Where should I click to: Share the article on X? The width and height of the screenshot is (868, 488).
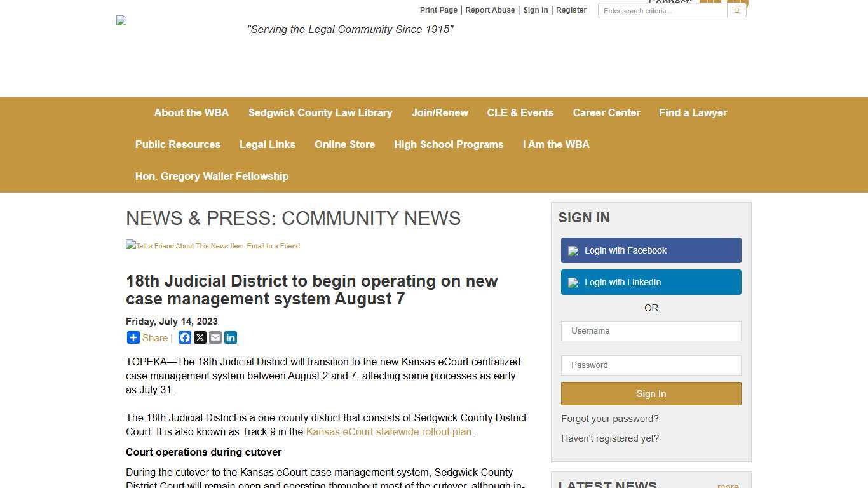coord(200,337)
